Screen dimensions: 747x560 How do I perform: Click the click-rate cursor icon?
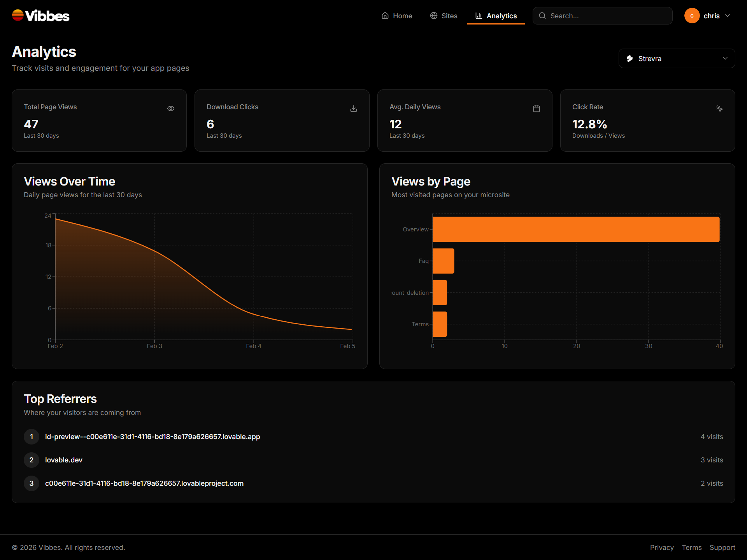click(719, 108)
